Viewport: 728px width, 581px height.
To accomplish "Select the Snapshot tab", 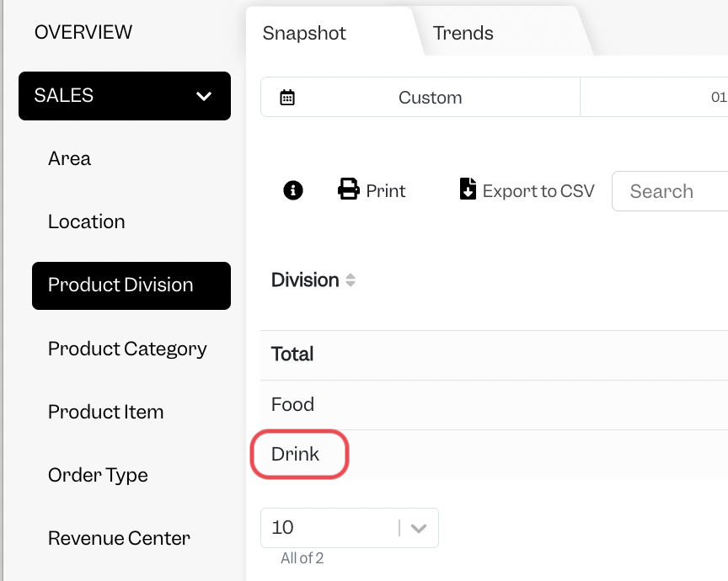I will pyautogui.click(x=304, y=34).
